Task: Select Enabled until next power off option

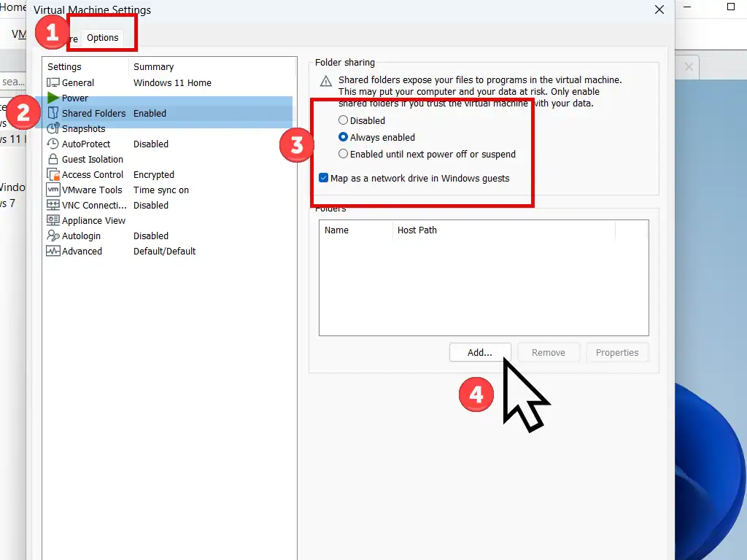Action: 343,154
